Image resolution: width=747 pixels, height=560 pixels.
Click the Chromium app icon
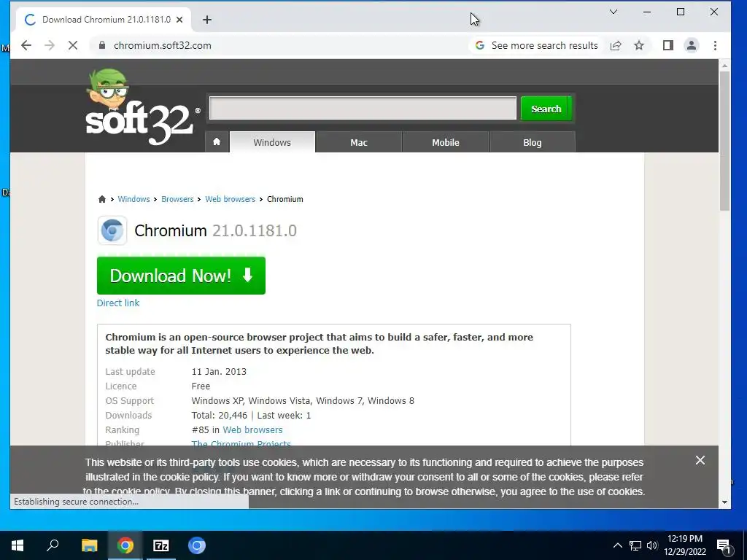tap(112, 230)
